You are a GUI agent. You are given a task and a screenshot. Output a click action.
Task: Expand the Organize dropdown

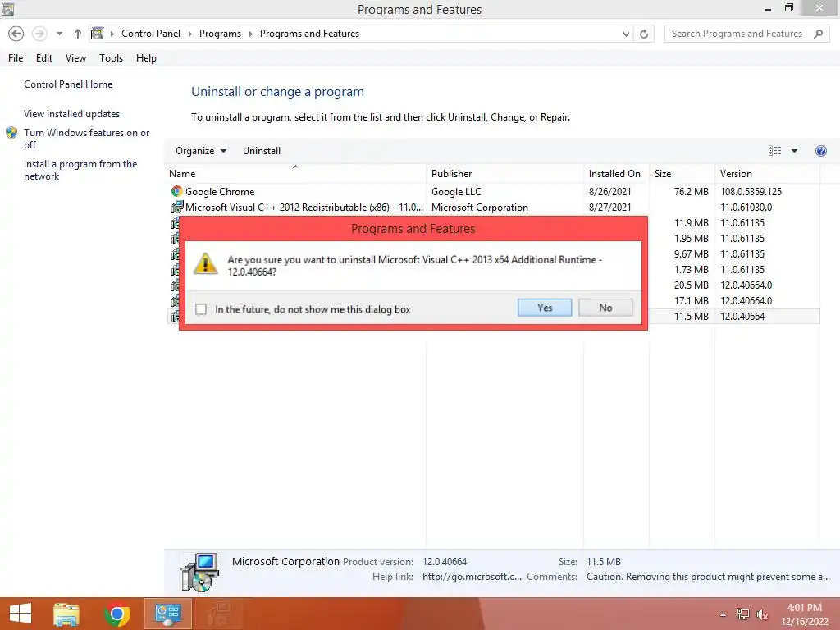201,151
